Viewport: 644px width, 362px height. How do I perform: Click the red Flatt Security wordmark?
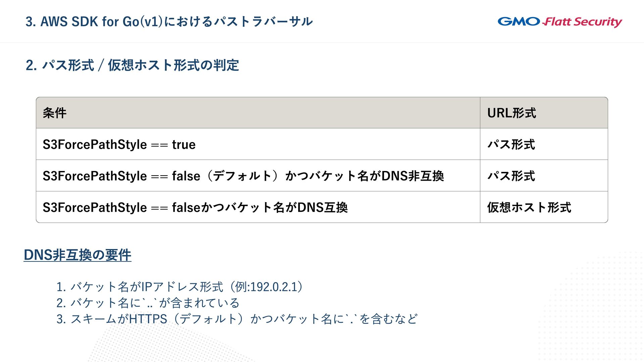point(583,22)
